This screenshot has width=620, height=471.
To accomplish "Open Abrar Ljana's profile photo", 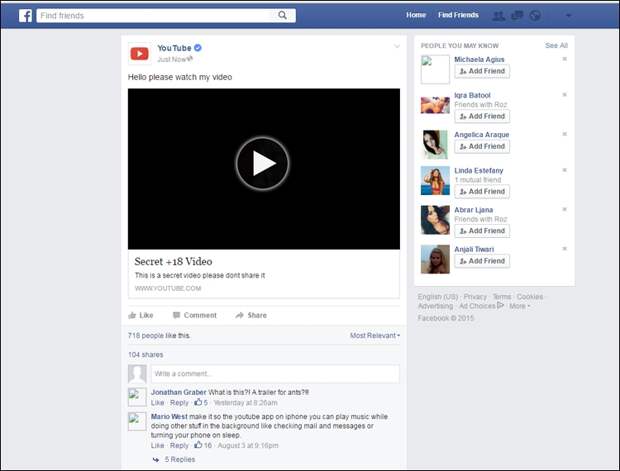I will [435, 220].
